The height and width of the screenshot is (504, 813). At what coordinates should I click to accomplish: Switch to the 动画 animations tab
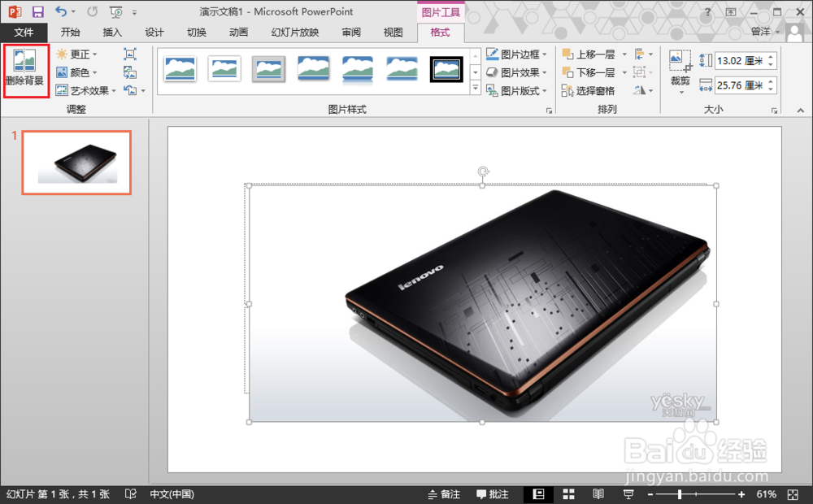click(x=238, y=33)
